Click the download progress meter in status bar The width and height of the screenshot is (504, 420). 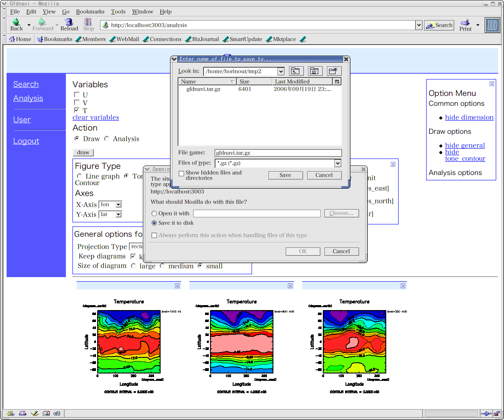coord(451,413)
